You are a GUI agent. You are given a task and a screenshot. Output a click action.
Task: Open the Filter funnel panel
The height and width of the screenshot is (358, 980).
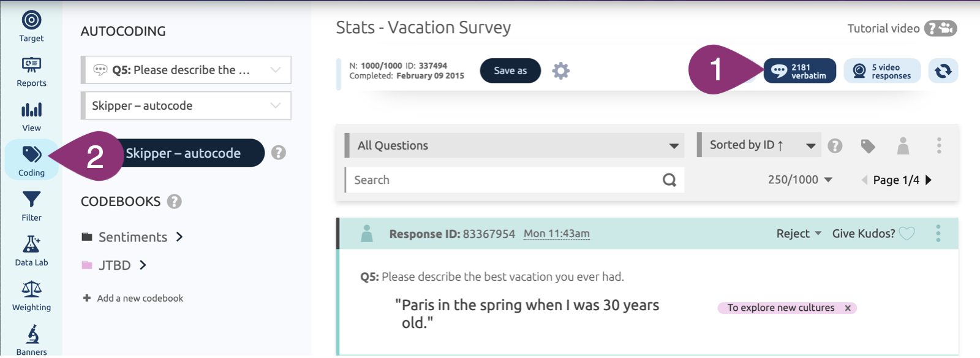(x=31, y=205)
